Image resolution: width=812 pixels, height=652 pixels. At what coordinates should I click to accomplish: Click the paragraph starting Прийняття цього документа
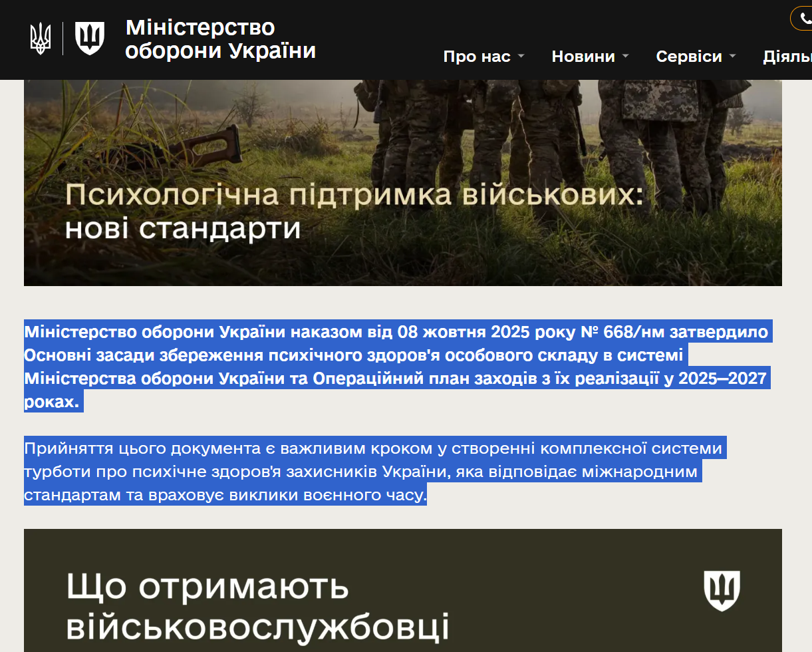coord(374,471)
